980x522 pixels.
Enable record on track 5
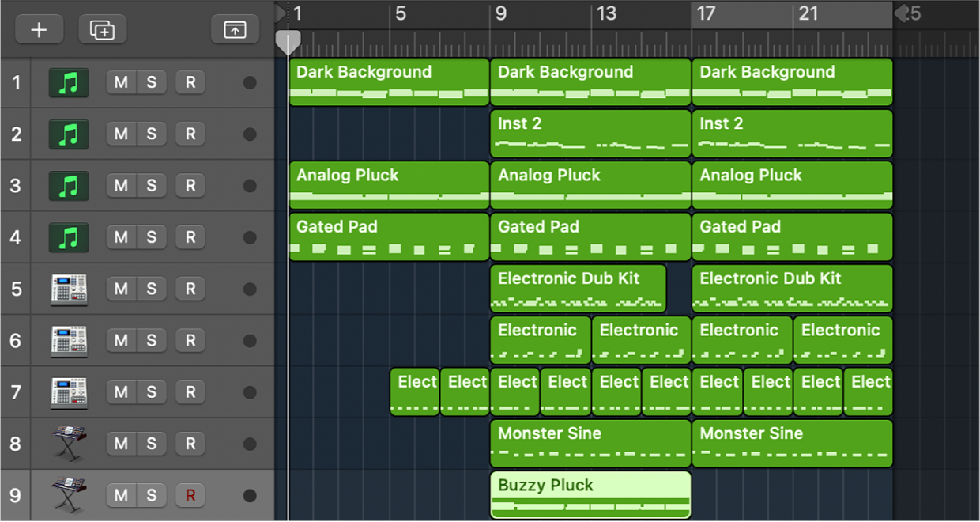[x=190, y=289]
